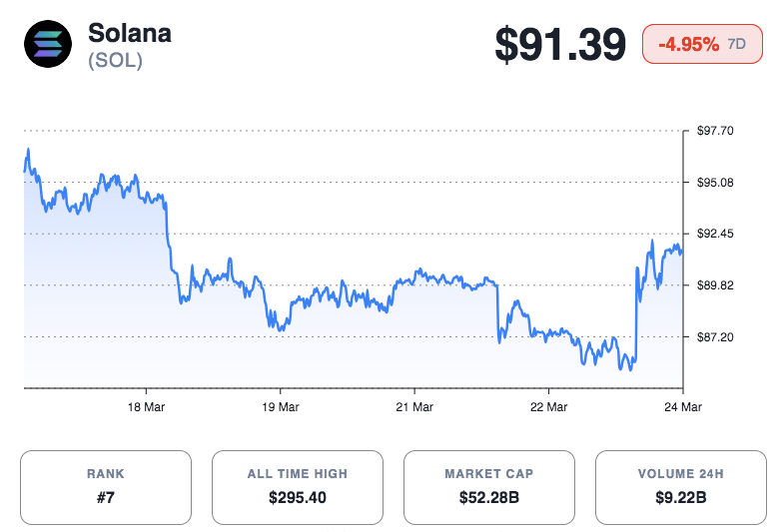
Task: Click the $95.08 price axis label
Action: 715,183
